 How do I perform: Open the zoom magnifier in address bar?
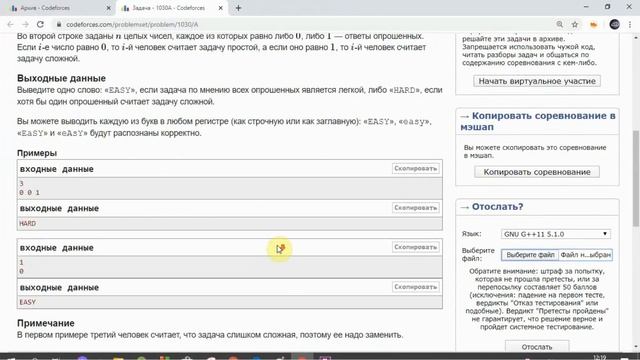[560, 24]
